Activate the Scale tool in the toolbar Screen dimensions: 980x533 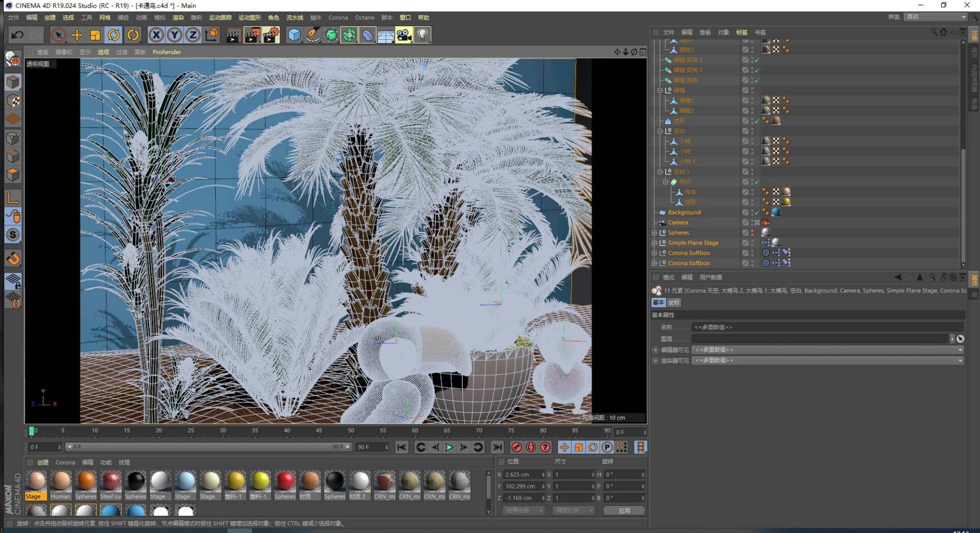95,35
